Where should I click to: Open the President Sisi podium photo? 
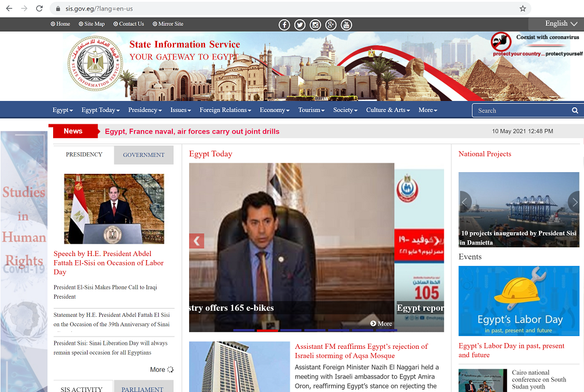click(114, 209)
